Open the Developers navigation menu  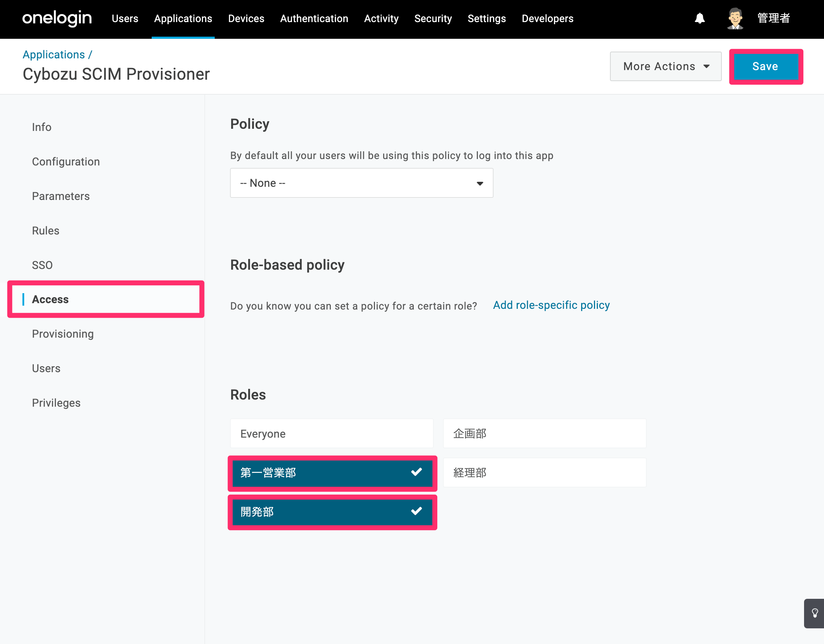point(547,19)
